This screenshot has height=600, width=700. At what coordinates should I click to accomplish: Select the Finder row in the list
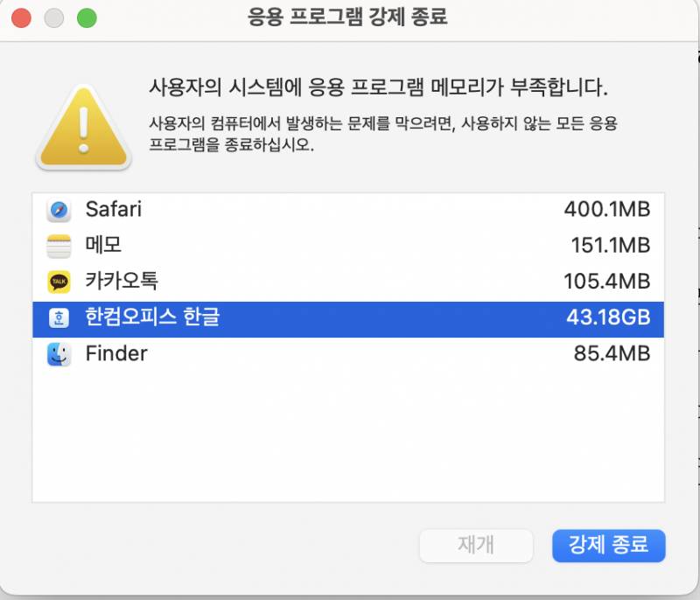[262, 354]
